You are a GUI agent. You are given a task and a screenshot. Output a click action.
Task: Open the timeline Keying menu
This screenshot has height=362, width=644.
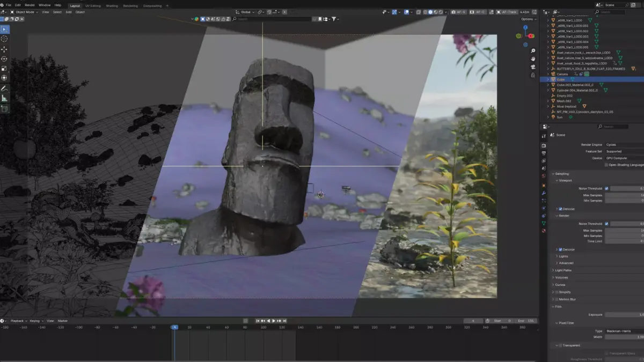(x=35, y=321)
